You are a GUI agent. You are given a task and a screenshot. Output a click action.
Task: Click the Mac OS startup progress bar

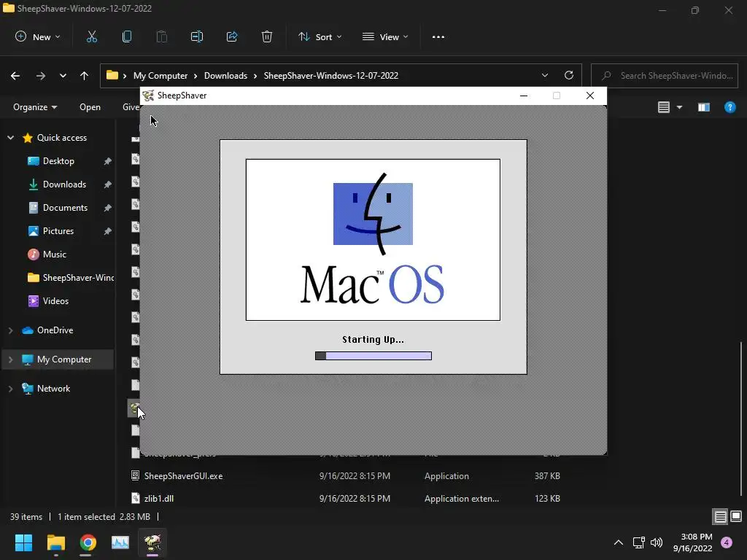point(373,356)
